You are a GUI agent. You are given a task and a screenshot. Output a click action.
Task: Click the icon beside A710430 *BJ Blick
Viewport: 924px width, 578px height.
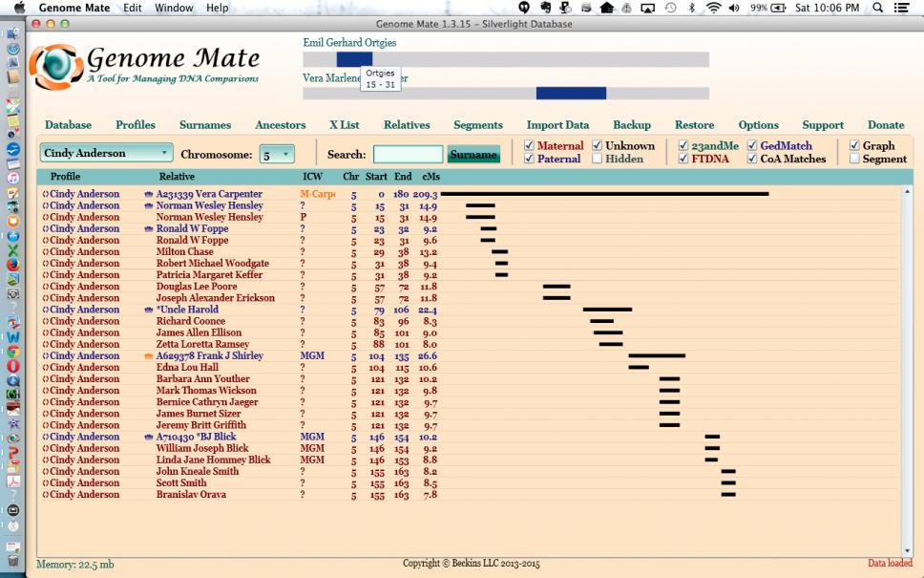click(x=149, y=437)
